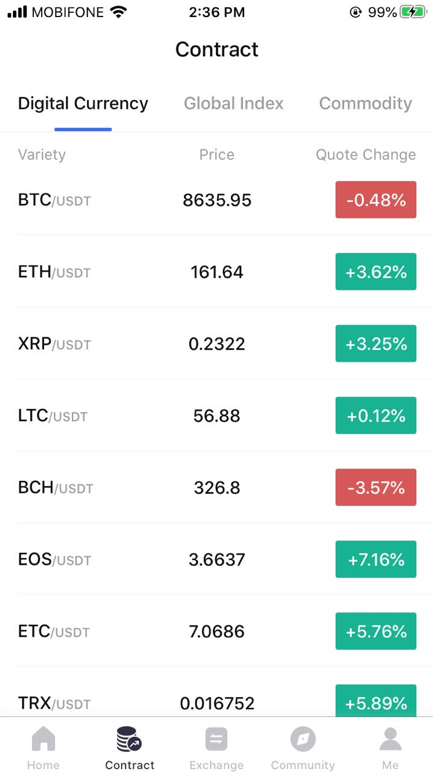Open the BTC/USDT contract row
The image size is (433, 772).
point(217,200)
